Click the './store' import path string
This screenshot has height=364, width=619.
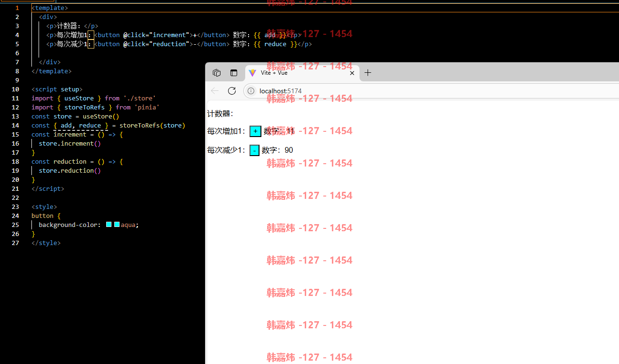[140, 98]
